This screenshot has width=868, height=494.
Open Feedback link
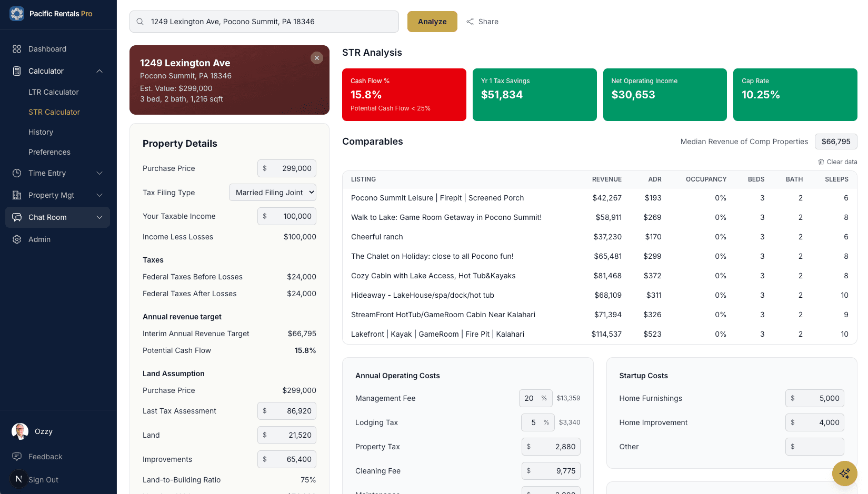(x=45, y=457)
